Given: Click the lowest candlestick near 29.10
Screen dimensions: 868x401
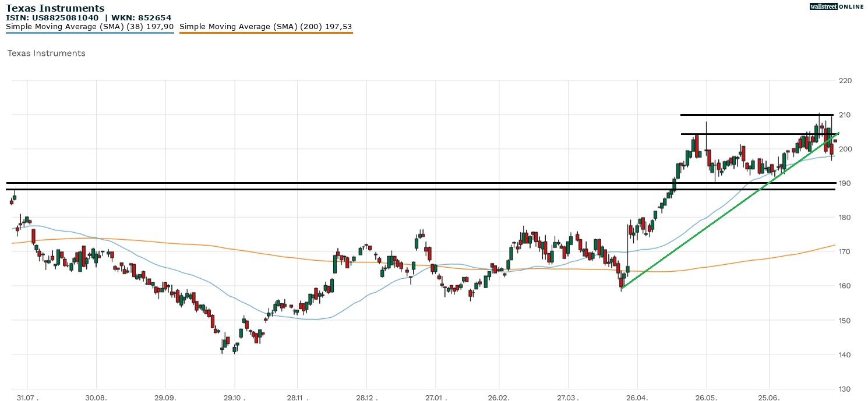Looking at the screenshot, I should (x=234, y=349).
